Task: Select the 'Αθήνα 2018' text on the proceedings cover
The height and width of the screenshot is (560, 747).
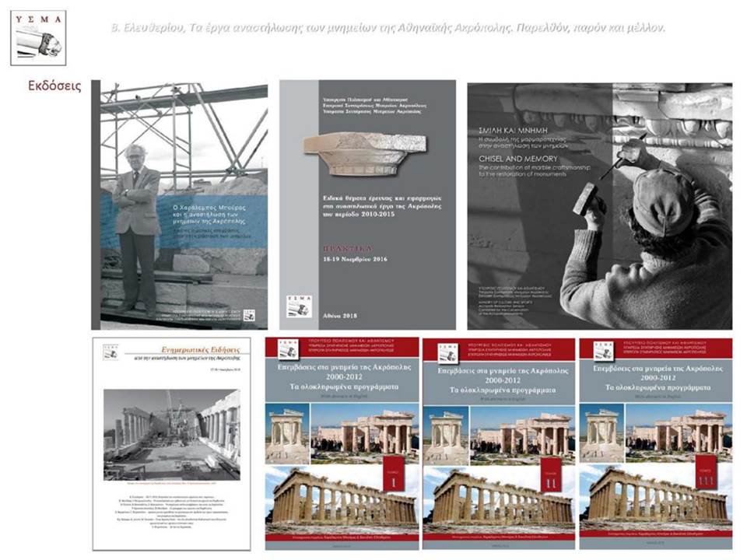Action: [x=340, y=315]
